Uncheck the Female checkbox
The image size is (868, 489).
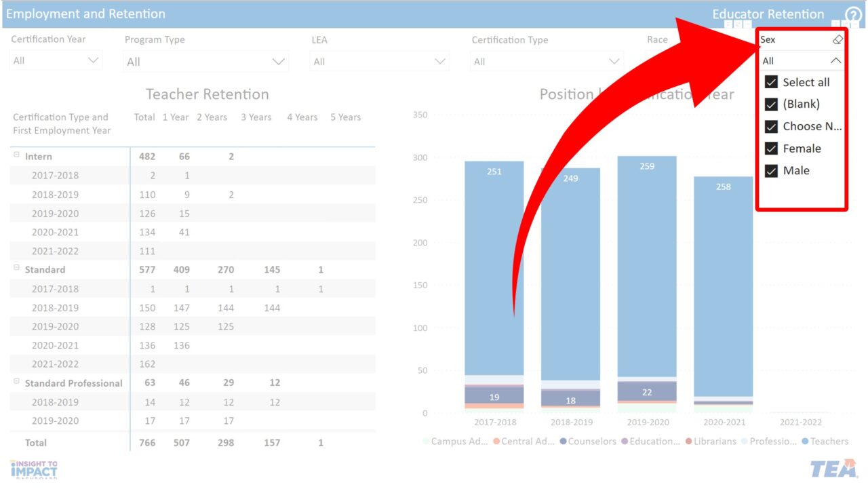tap(771, 149)
